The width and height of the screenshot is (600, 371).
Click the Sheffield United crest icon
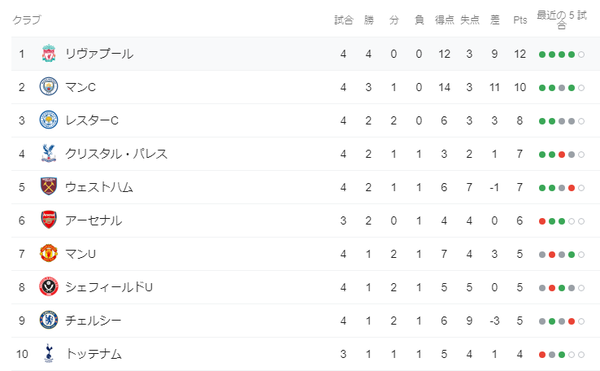pos(49,287)
